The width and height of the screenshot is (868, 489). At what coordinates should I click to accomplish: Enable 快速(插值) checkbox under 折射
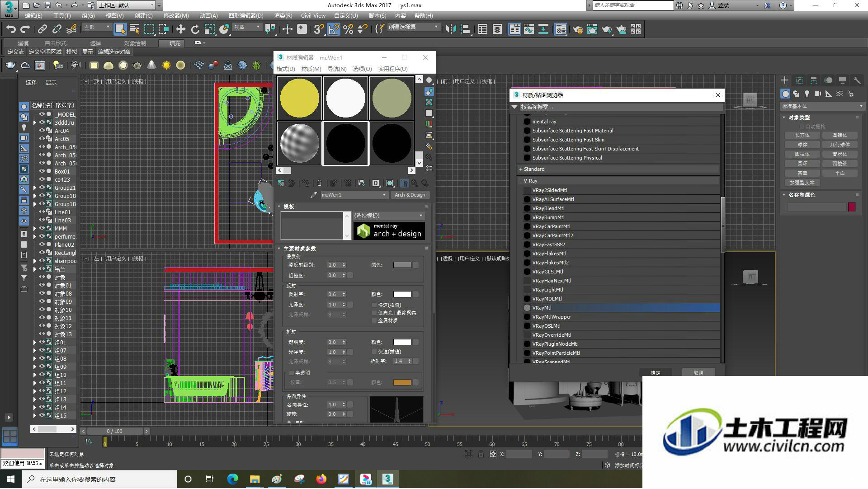click(x=374, y=352)
